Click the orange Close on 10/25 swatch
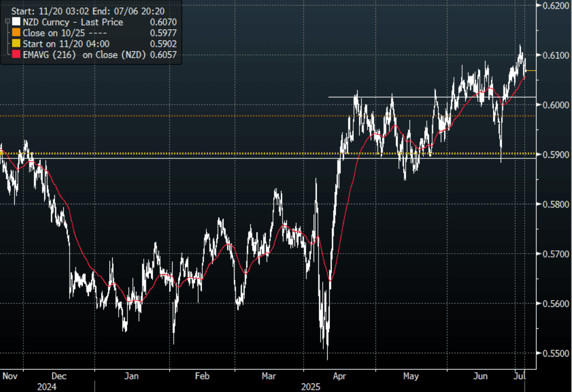Screen dimensions: 572x392 [x=15, y=33]
